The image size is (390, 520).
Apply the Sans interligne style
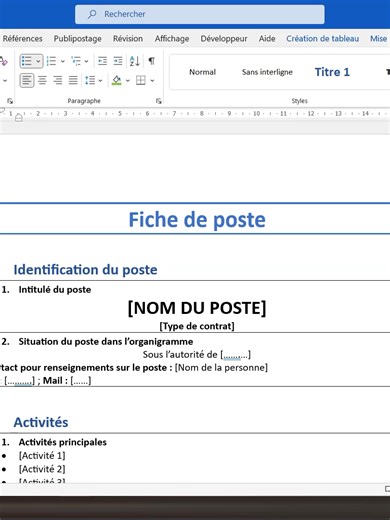267,72
